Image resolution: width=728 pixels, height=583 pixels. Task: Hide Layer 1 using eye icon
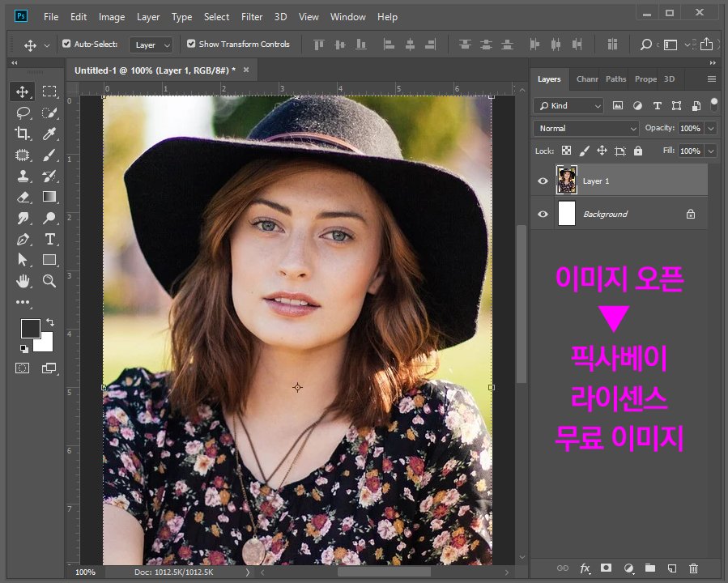click(543, 181)
